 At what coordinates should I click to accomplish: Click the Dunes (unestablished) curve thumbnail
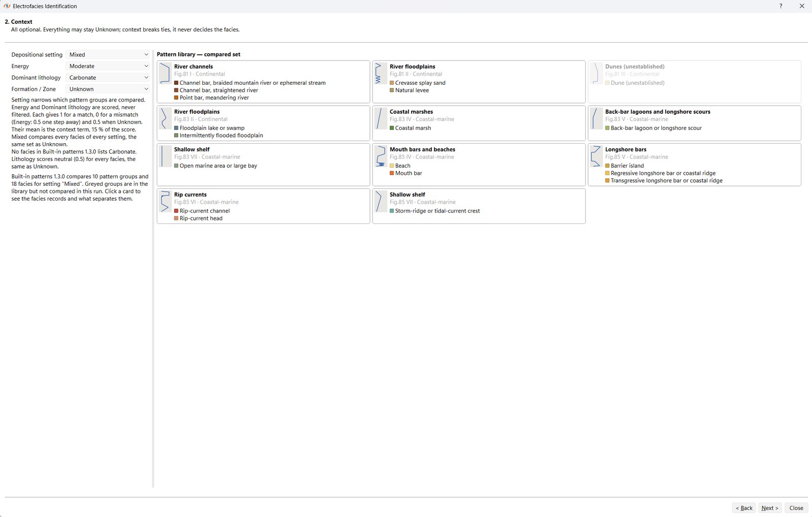click(x=596, y=74)
